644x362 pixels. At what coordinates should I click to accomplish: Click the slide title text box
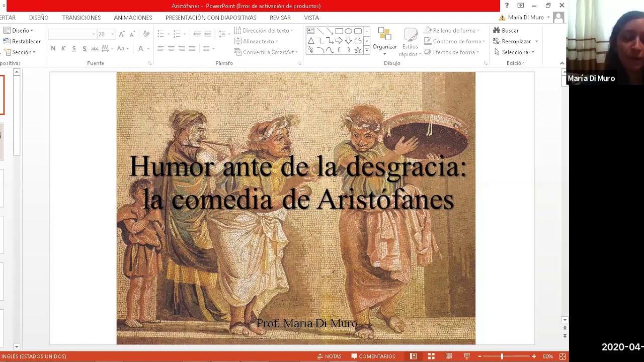click(x=298, y=183)
